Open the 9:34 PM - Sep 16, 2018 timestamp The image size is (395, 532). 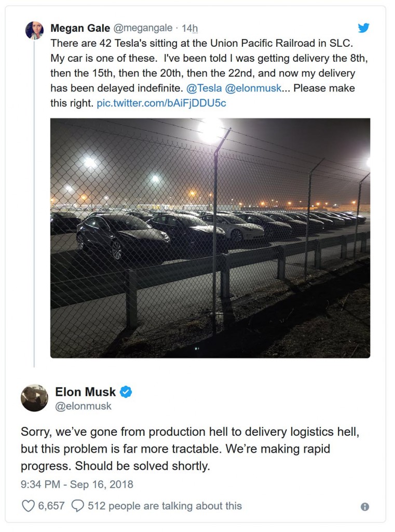(x=77, y=484)
